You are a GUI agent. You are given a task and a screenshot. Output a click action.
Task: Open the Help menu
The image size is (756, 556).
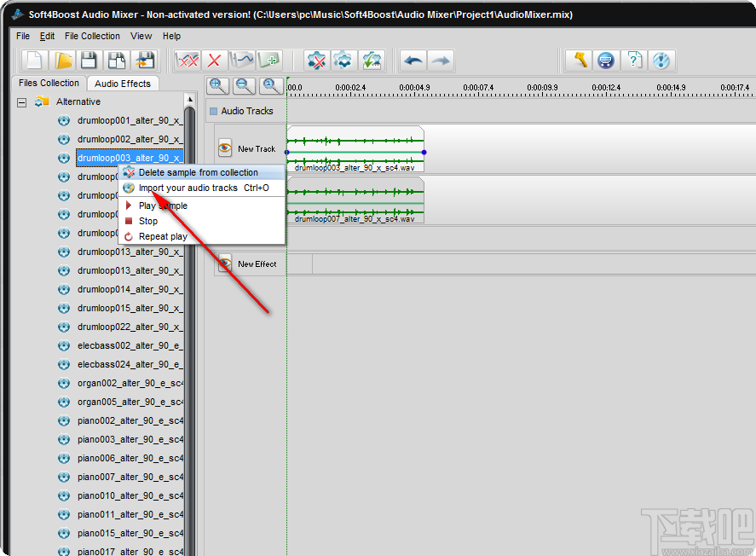coord(171,36)
